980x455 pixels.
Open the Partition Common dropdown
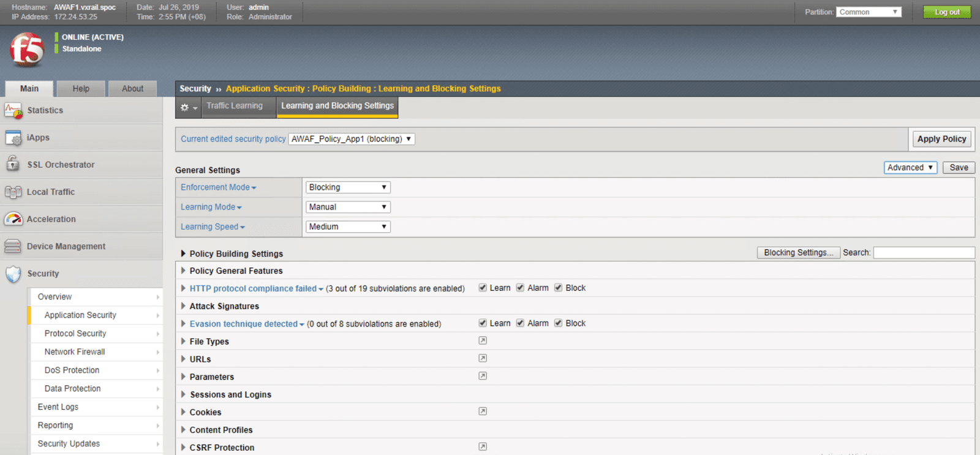pos(868,12)
